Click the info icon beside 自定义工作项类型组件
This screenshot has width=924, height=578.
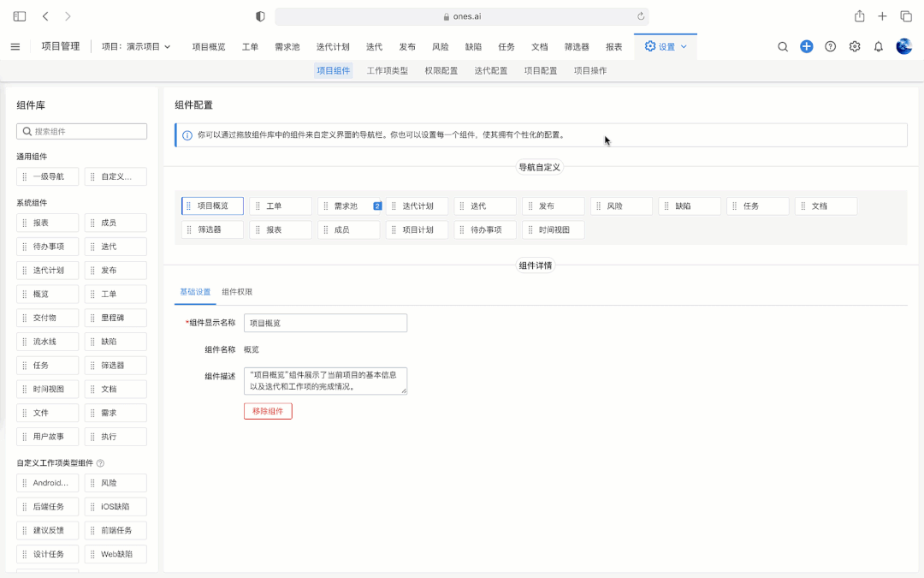click(100, 463)
